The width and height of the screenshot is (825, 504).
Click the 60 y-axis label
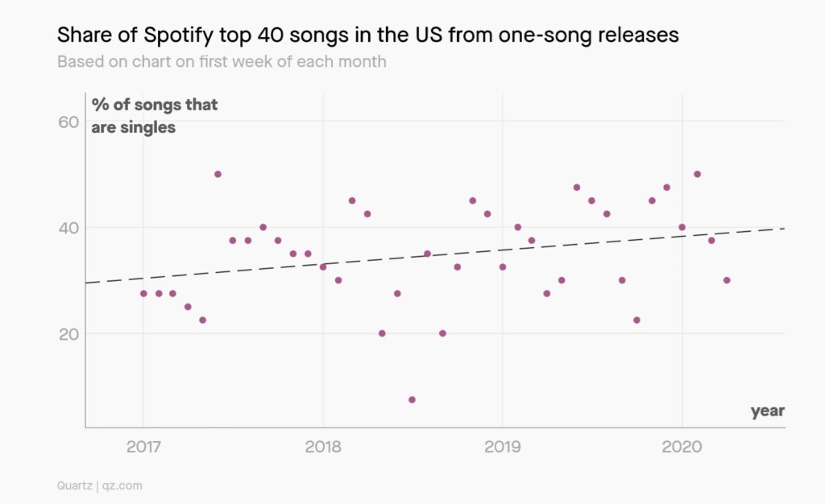click(x=68, y=122)
